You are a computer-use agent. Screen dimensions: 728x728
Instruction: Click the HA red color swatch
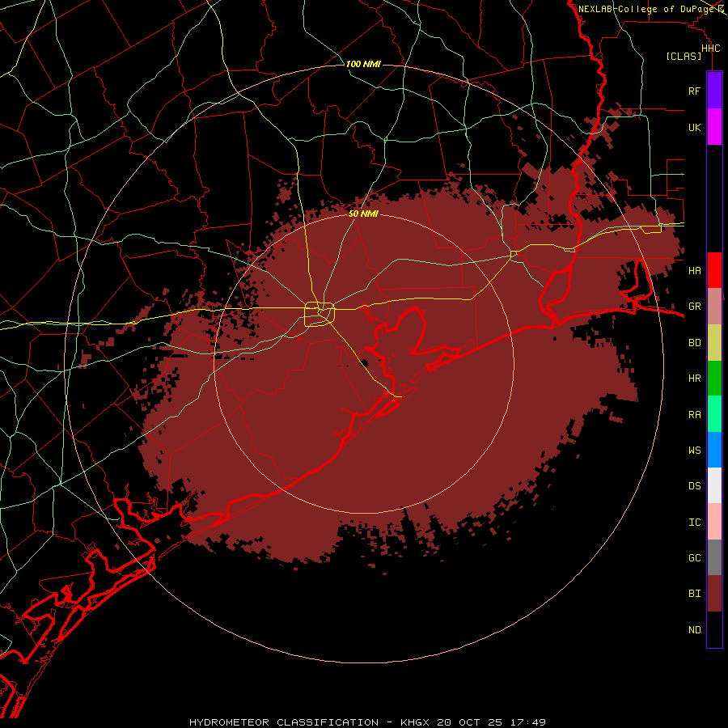click(x=714, y=270)
